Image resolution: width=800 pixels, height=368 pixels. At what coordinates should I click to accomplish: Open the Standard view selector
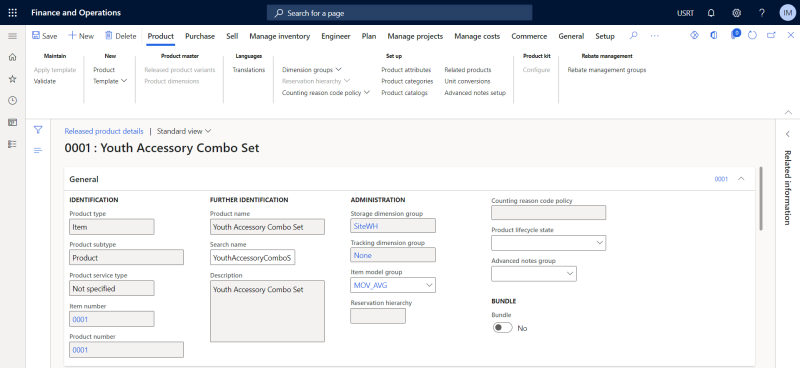tap(184, 131)
